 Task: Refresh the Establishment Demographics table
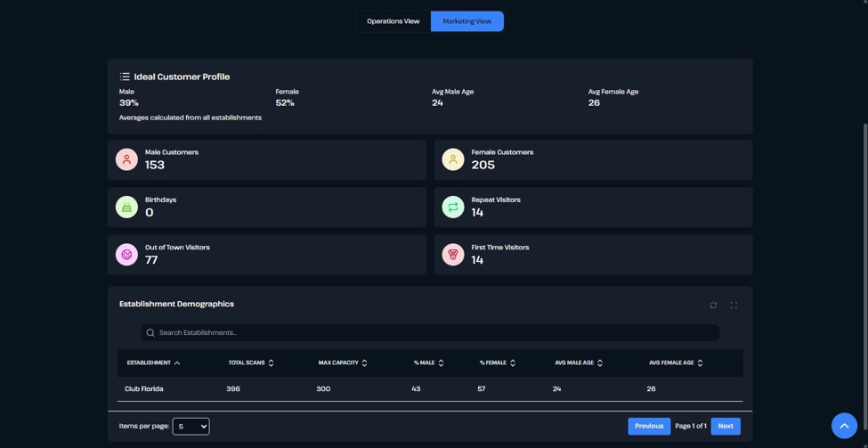[x=714, y=305]
